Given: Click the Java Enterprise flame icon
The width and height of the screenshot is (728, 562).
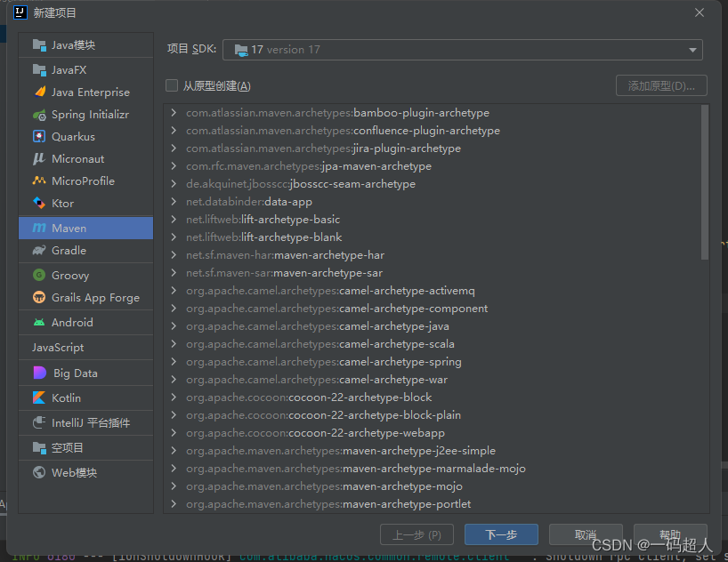Looking at the screenshot, I should [40, 92].
